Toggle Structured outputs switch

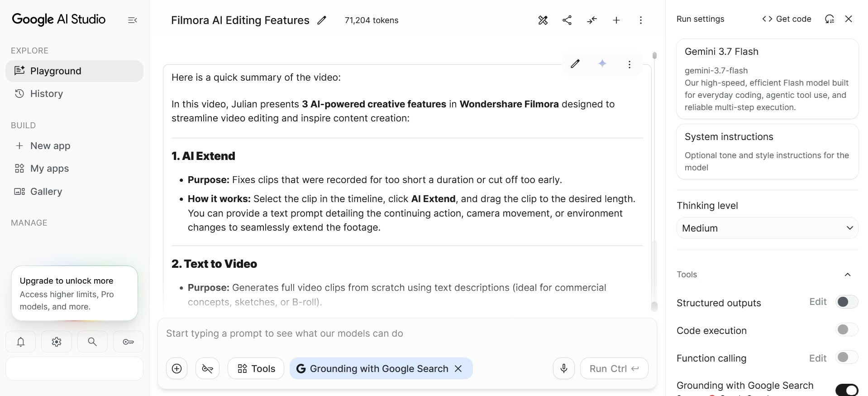click(x=847, y=302)
